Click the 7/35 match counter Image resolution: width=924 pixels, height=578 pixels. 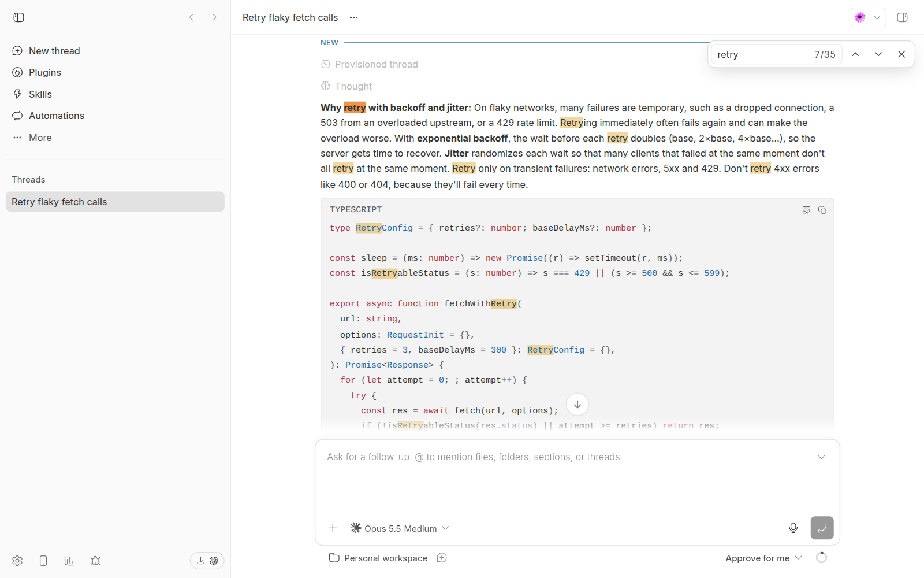825,54
